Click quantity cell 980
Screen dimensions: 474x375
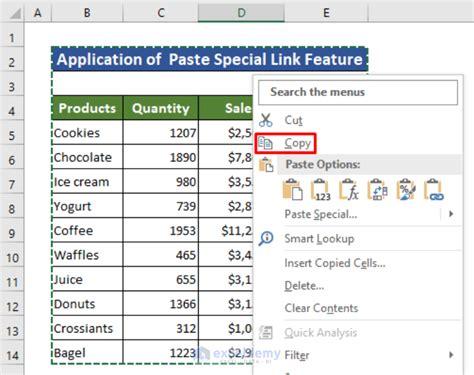tap(161, 182)
